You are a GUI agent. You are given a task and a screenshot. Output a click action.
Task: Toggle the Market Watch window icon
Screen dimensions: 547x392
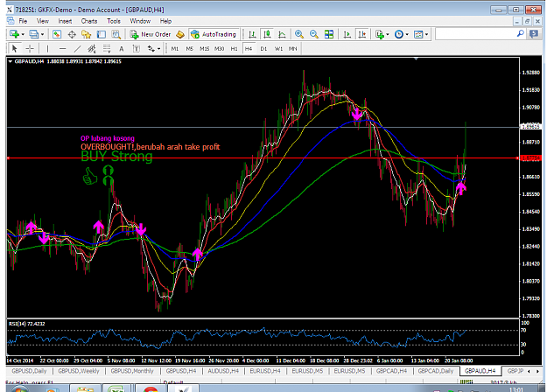pyautogui.click(x=57, y=34)
